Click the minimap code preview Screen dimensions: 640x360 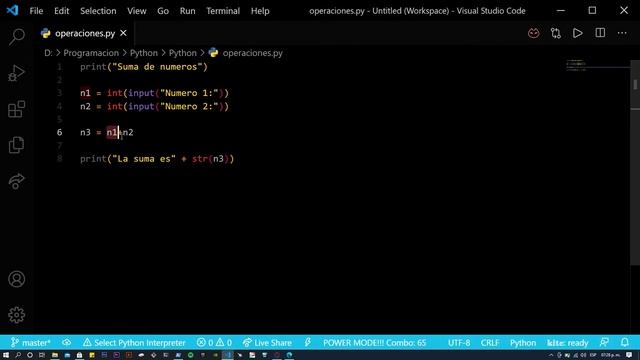point(576,65)
